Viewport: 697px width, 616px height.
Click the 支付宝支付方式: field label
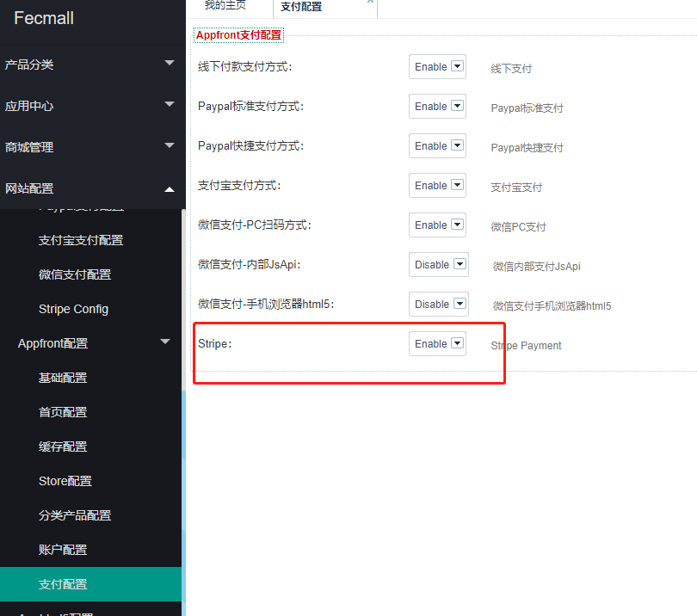click(239, 185)
